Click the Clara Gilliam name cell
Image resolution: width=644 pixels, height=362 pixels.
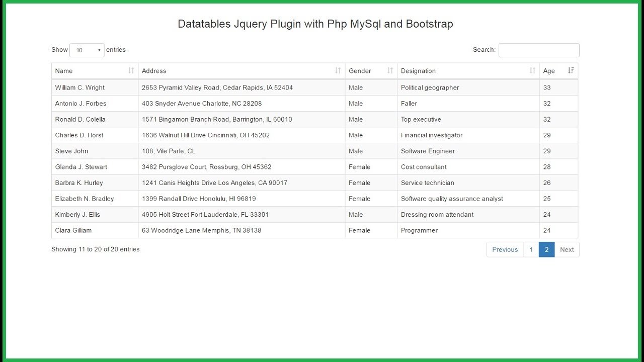[x=73, y=231]
